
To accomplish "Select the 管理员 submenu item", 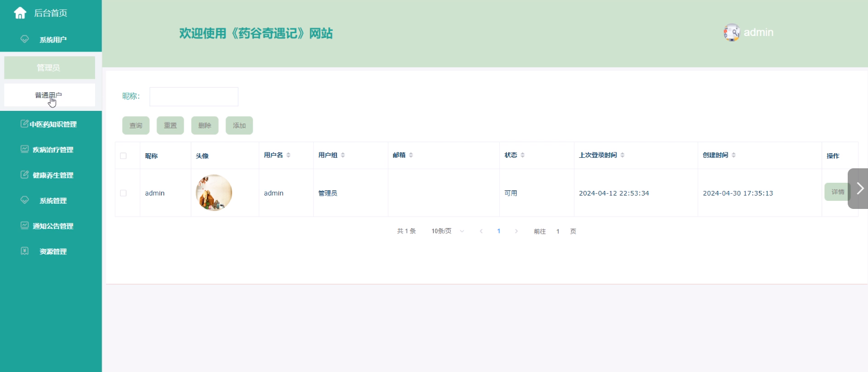I will [x=49, y=67].
